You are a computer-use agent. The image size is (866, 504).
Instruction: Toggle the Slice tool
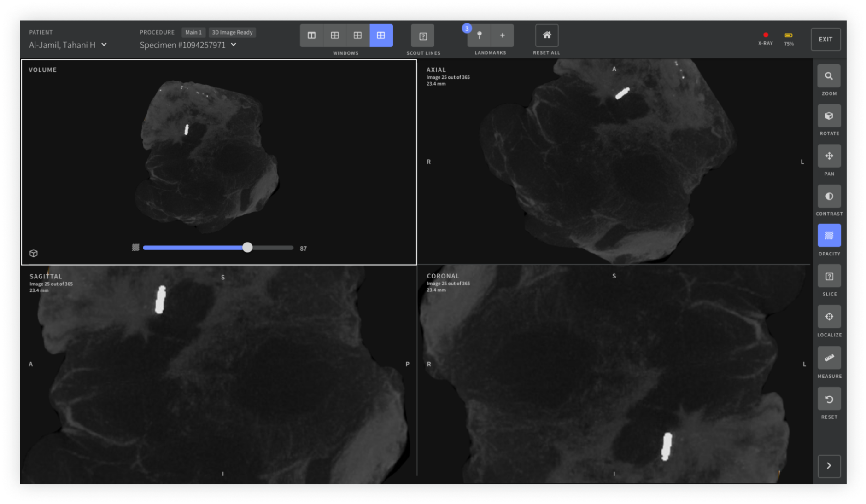click(x=829, y=277)
